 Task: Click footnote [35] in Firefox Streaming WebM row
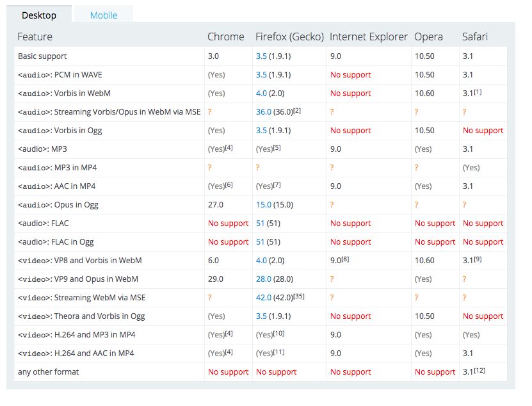click(298, 296)
